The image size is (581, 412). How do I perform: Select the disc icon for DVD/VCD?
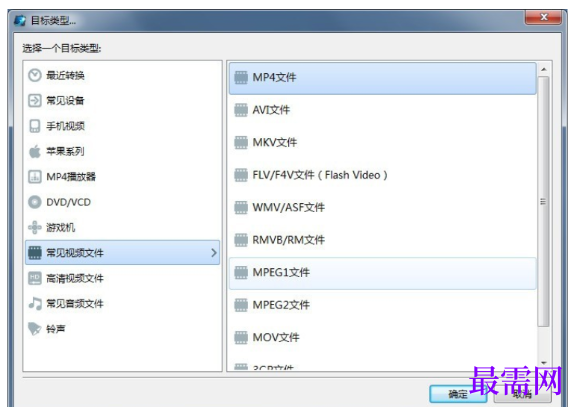point(35,202)
